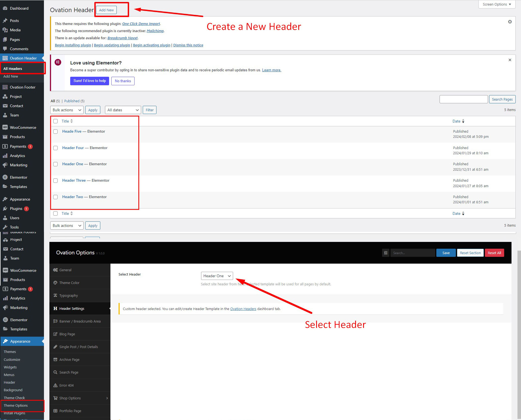This screenshot has height=420, width=521.
Task: Select the Header Three row checkbox
Action: (55, 181)
